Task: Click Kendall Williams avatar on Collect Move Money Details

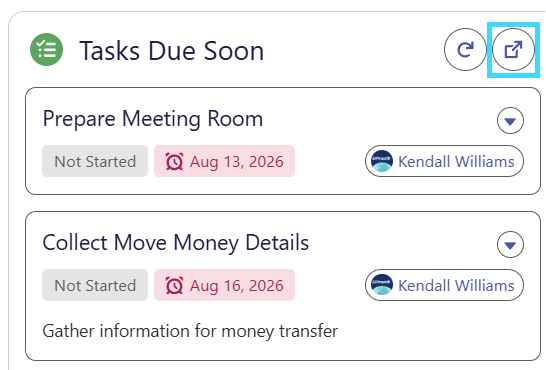Action: click(382, 285)
